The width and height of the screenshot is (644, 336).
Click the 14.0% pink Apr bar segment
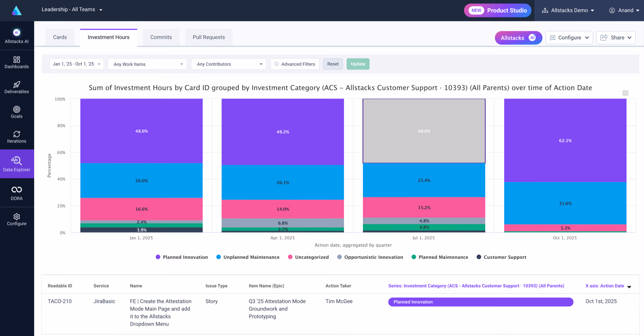283,209
